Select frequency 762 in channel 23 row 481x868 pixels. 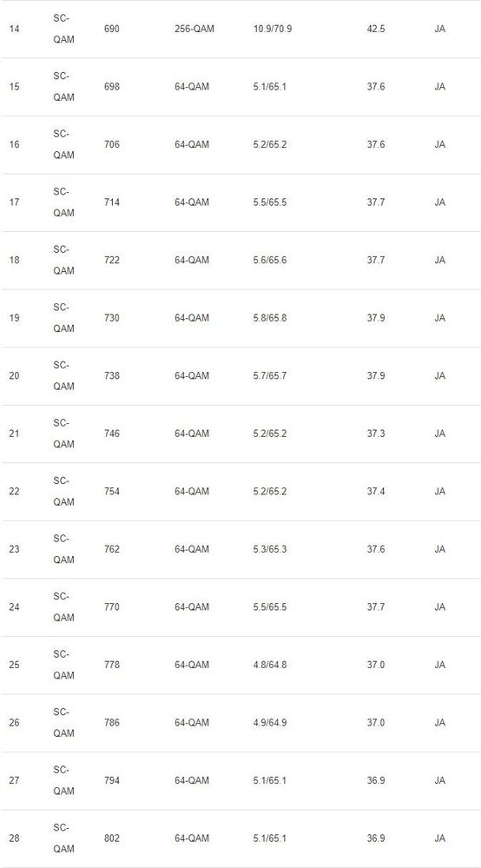coord(112,550)
